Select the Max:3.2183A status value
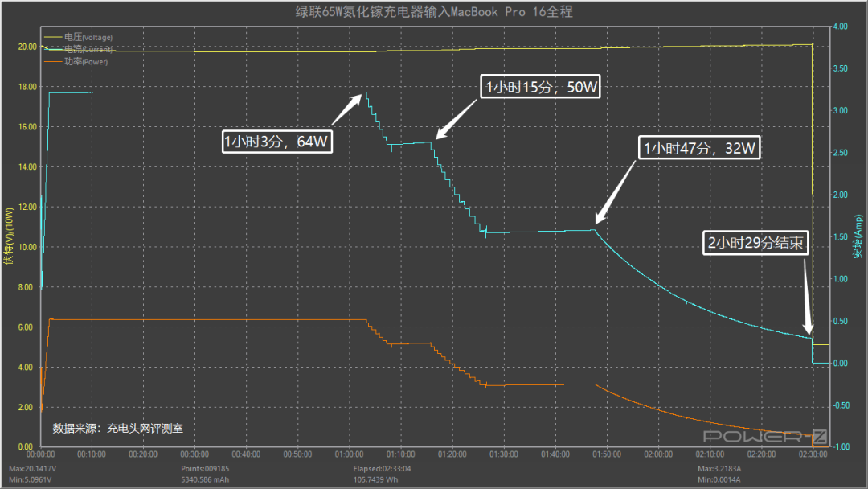The height and width of the screenshot is (489, 868). [x=719, y=469]
